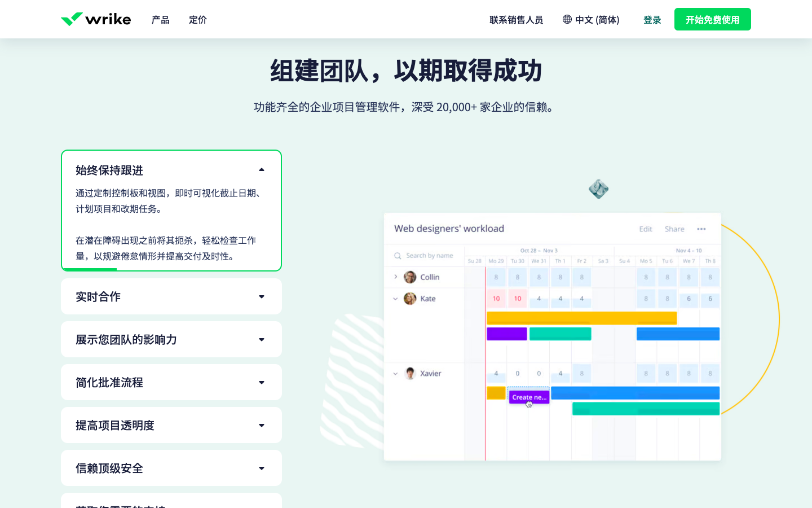Click the search magnifier icon in workload

point(398,256)
